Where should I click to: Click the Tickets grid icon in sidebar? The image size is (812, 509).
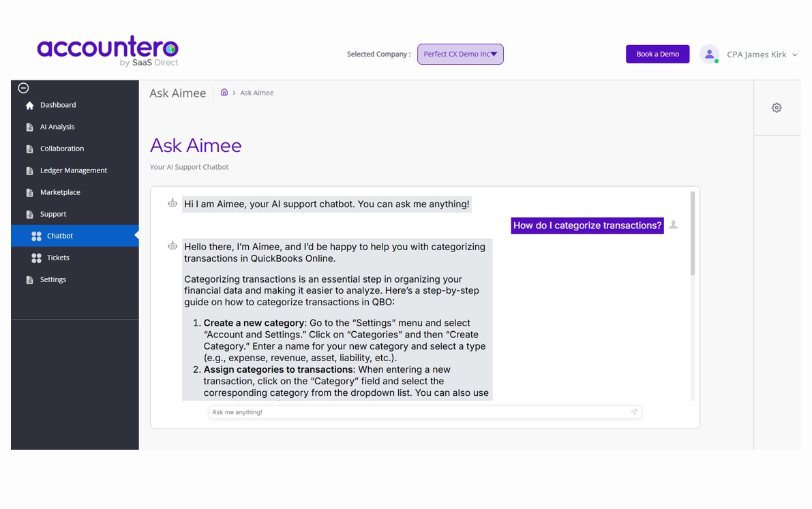(37, 258)
